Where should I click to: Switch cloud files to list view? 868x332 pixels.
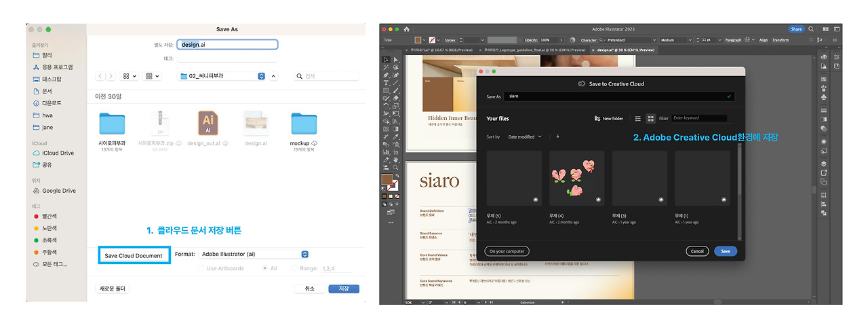[x=637, y=118]
